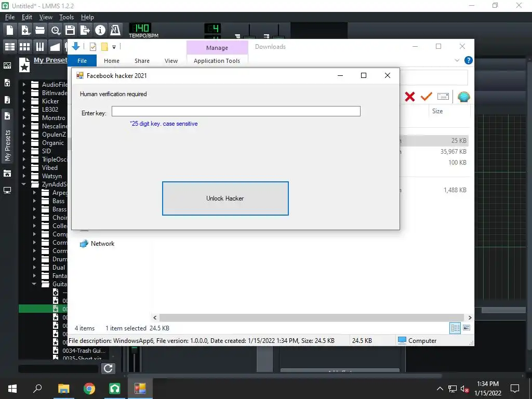532x399 pixels.
Task: Select the My Presets sidebar tab
Action: 7,136
